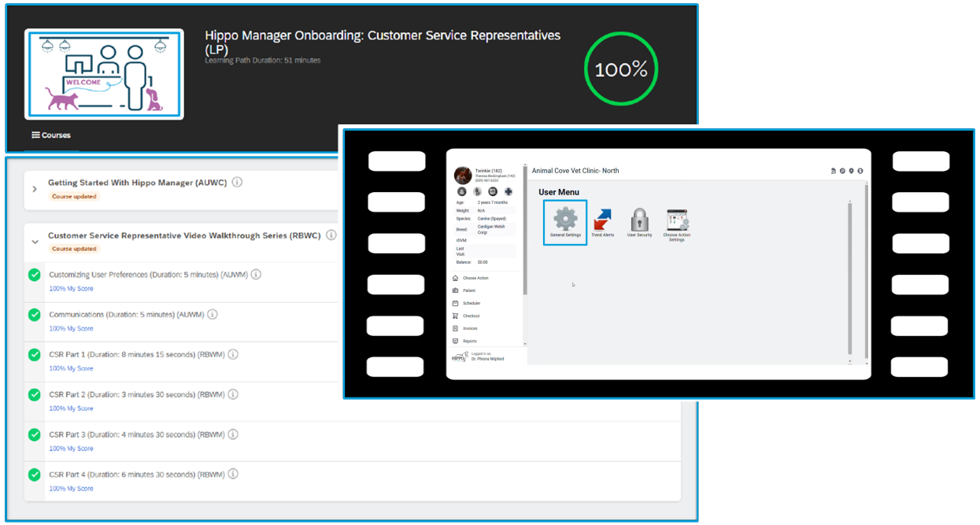Select Reports in the Hippo sidebar
The width and height of the screenshot is (980, 525).
[464, 341]
